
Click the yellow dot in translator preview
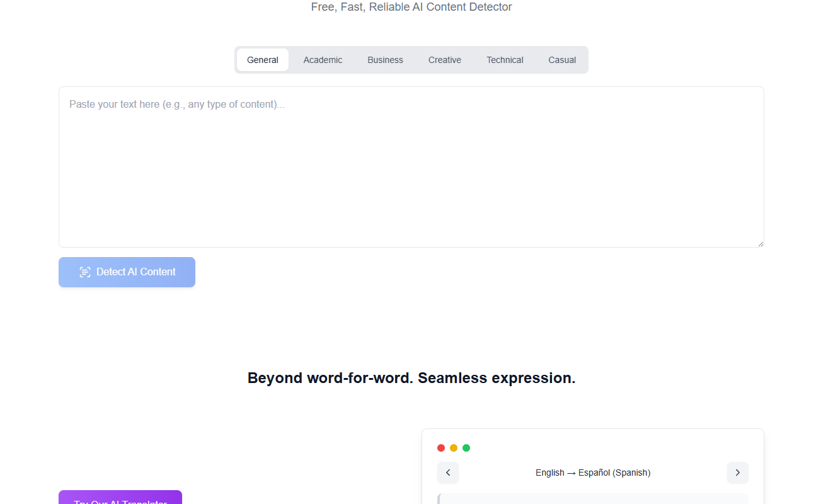click(454, 448)
